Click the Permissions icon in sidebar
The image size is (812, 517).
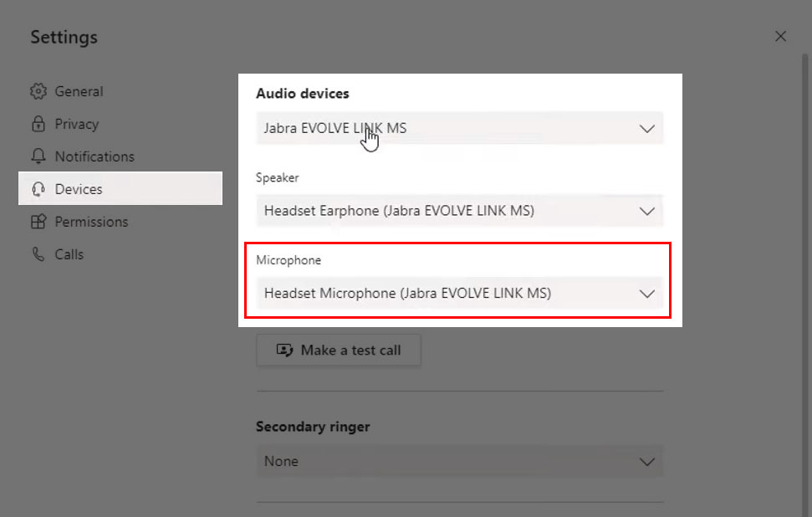38,222
